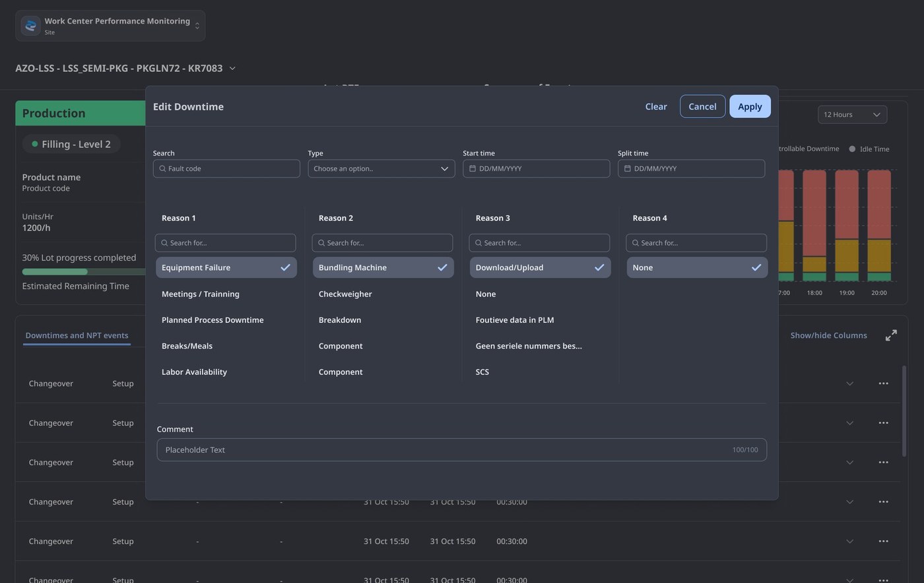The width and height of the screenshot is (924, 583).
Task: Apply the downtime changes
Action: click(750, 106)
